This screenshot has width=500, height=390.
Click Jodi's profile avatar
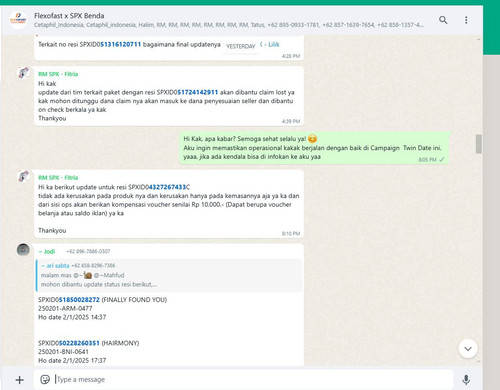click(x=23, y=250)
